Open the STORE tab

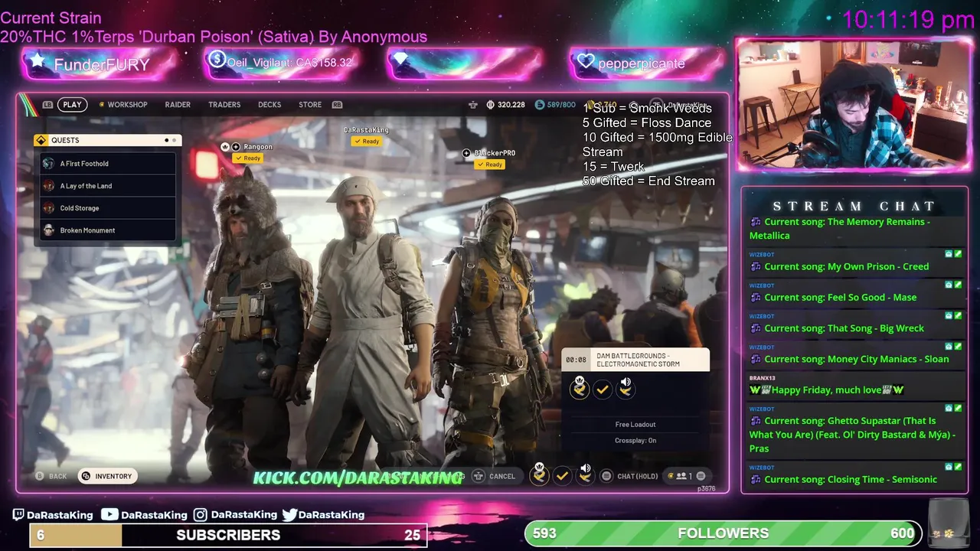click(310, 105)
